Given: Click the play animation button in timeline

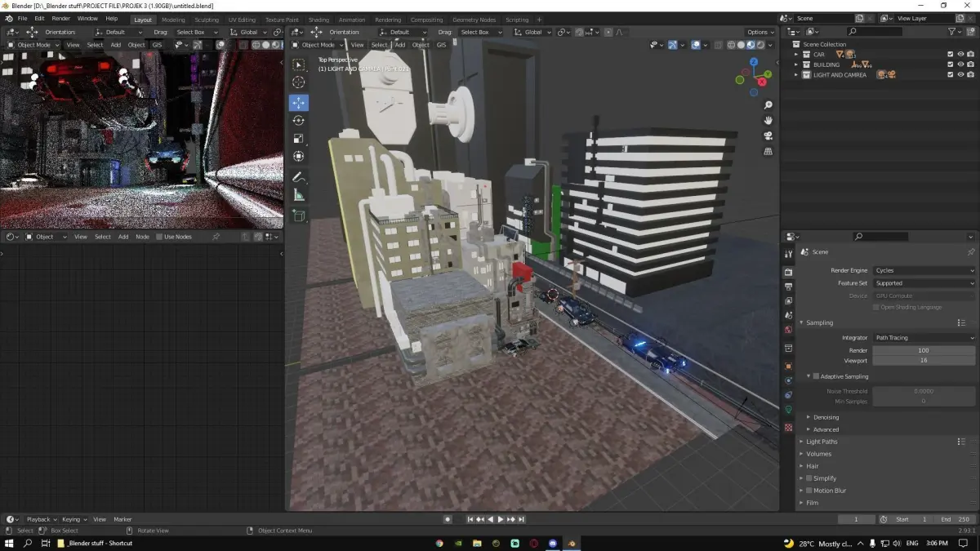Looking at the screenshot, I should 501,519.
